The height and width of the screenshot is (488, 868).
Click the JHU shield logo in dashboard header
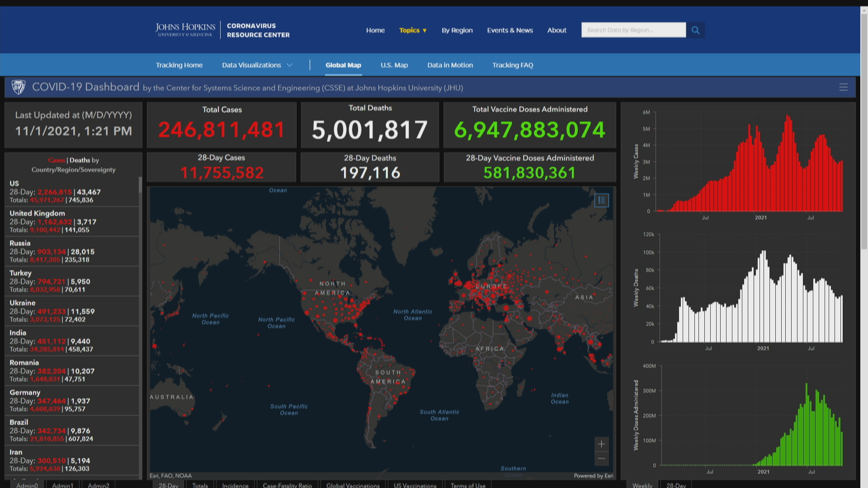(x=19, y=87)
